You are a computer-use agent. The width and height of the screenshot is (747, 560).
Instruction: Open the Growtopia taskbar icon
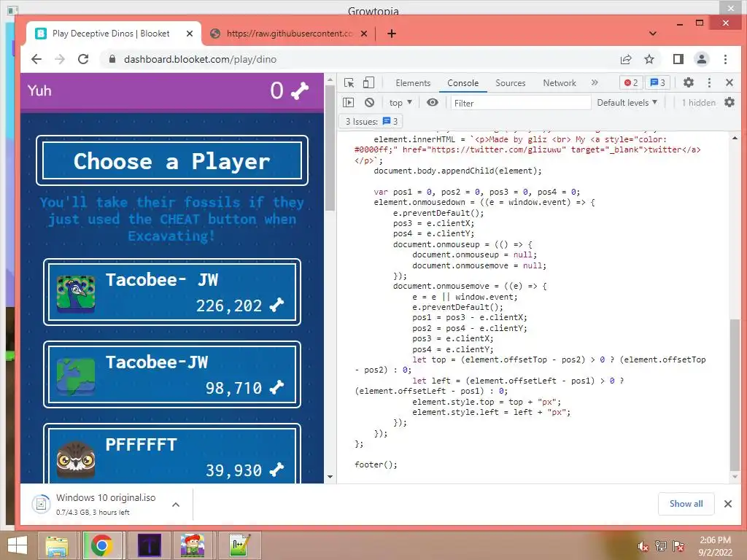[192, 545]
